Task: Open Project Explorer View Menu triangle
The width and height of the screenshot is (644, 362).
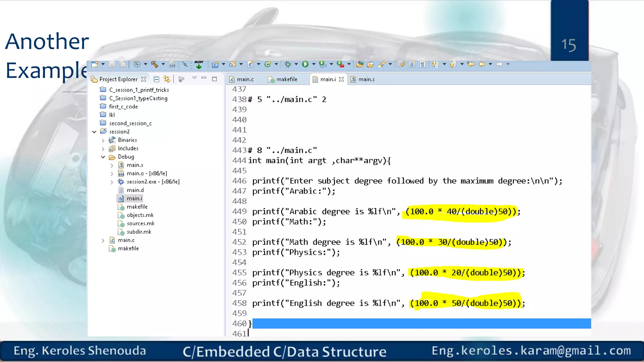Action: [x=194, y=78]
